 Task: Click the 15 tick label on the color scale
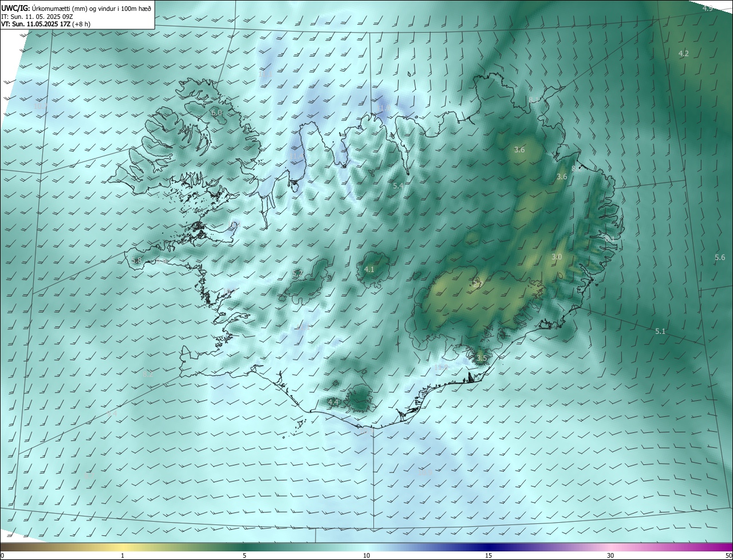(x=488, y=555)
